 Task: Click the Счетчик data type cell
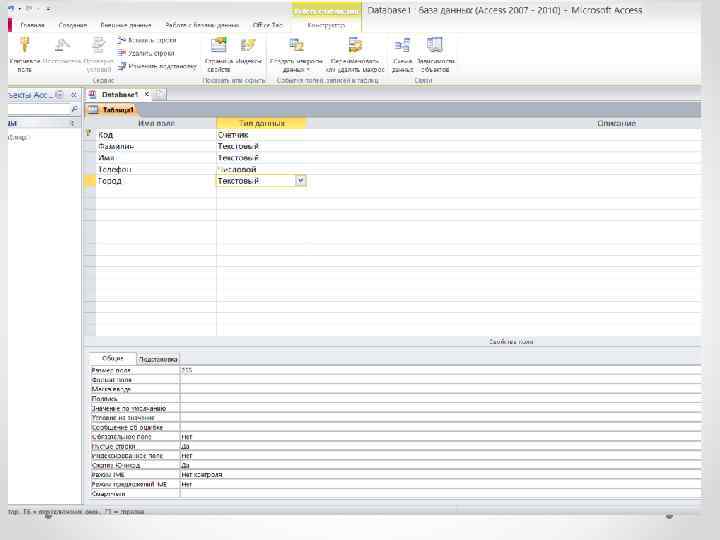tap(261, 135)
